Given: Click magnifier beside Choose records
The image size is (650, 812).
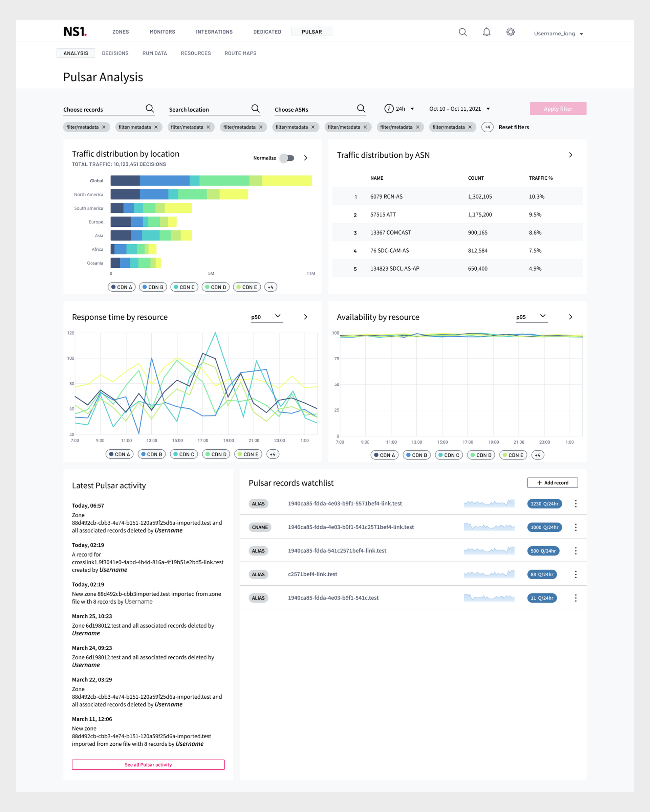Looking at the screenshot, I should 150,109.
